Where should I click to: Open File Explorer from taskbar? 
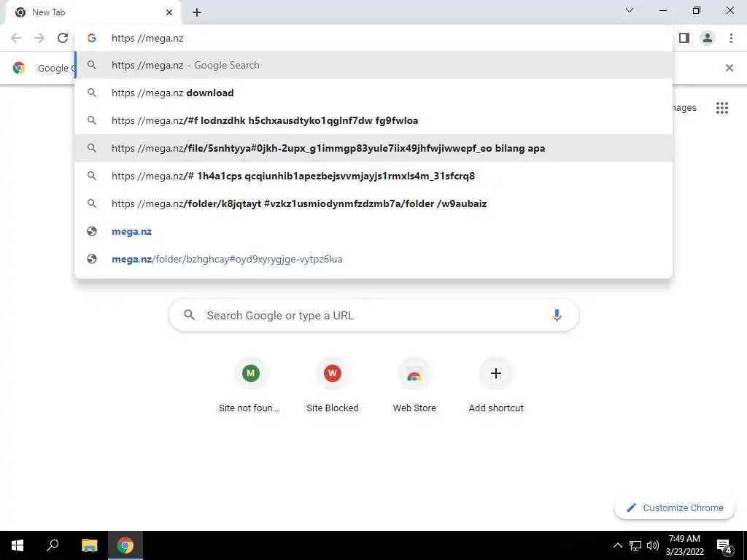tap(89, 545)
